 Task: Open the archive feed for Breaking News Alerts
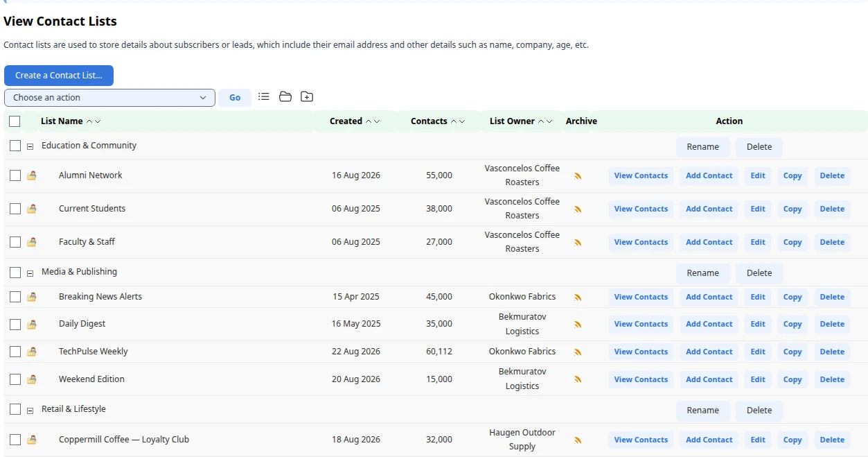click(x=578, y=298)
